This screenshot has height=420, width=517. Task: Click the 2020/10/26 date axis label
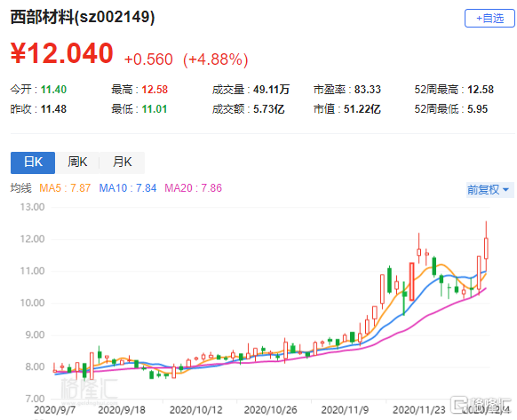coord(270,410)
